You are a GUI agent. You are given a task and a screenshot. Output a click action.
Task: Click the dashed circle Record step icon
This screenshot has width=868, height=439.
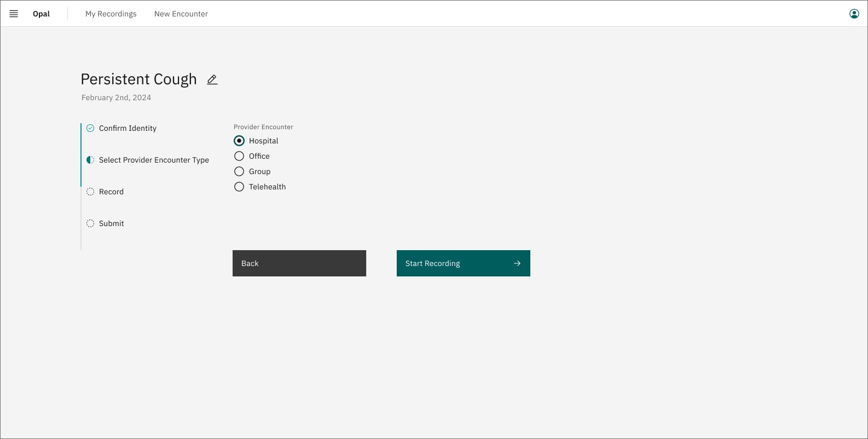90,192
